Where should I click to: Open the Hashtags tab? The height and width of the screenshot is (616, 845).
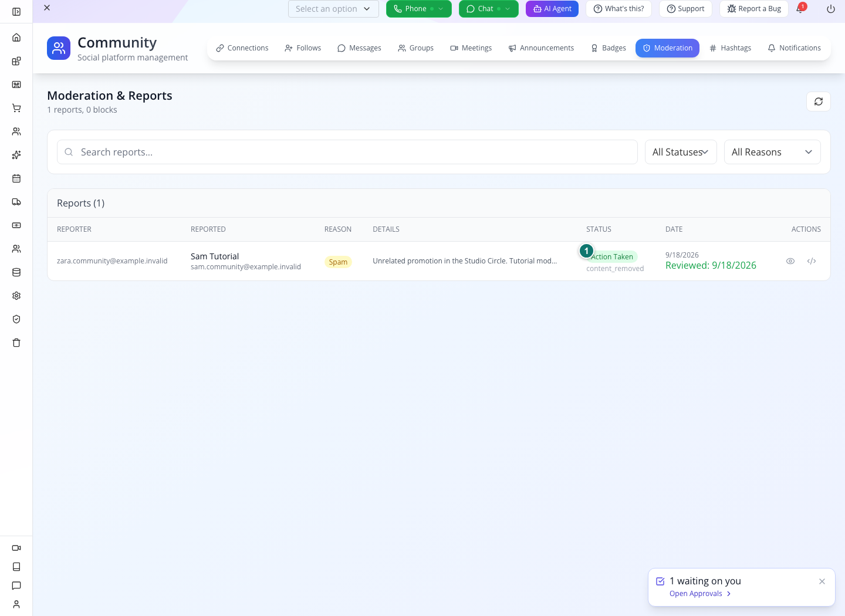(x=731, y=48)
